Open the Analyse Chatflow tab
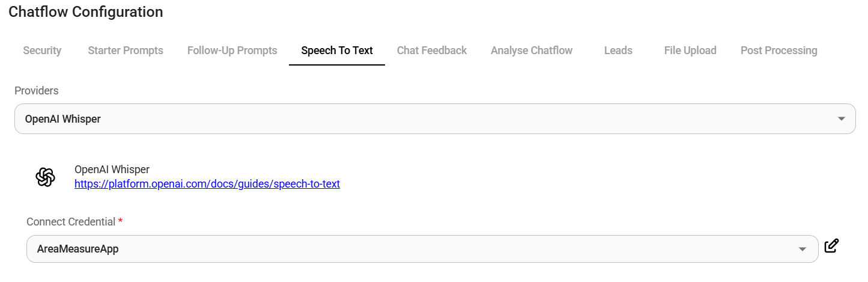 (532, 51)
